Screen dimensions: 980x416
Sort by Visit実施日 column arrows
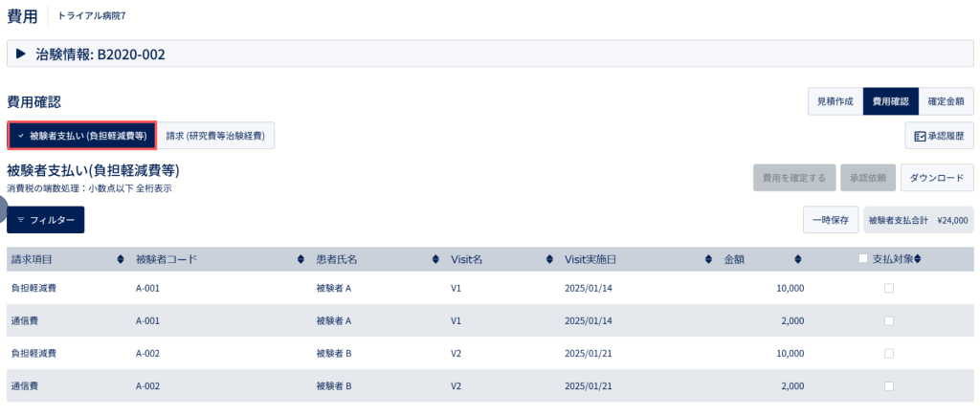click(708, 259)
